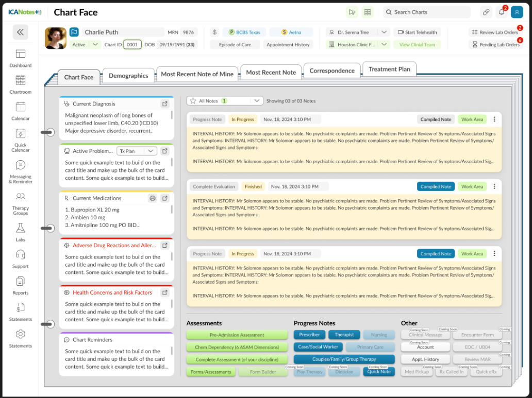Click Start Telehealth button

click(x=418, y=32)
